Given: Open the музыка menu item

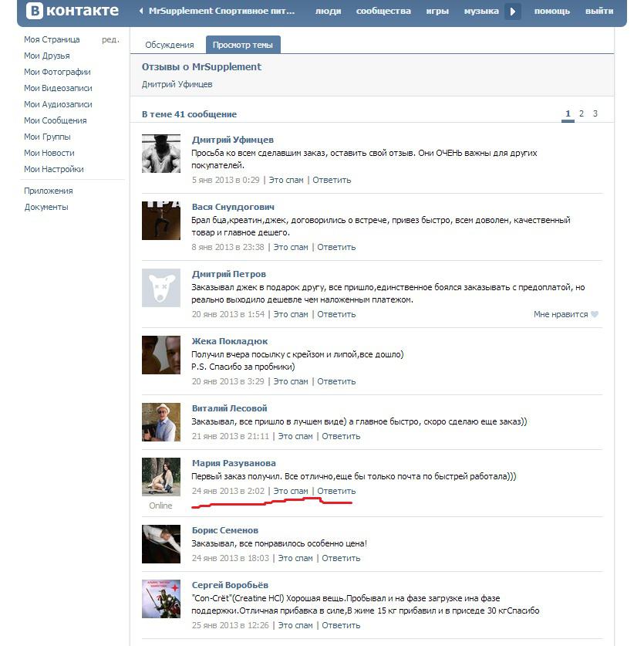Looking at the screenshot, I should coord(481,11).
